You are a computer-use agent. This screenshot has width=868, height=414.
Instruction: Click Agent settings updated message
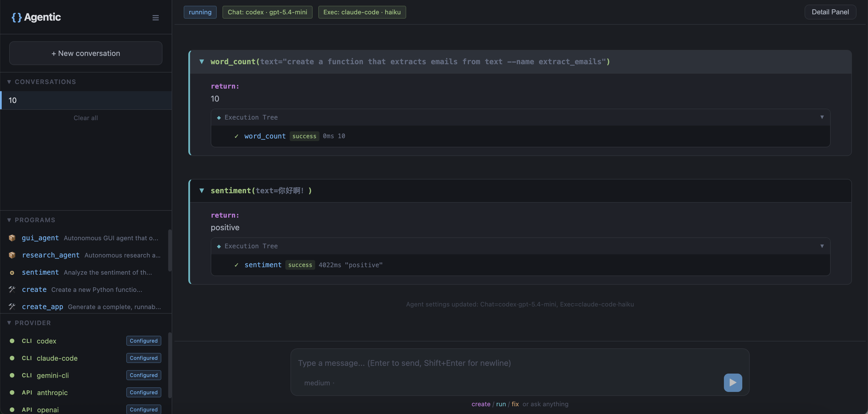pos(520,304)
